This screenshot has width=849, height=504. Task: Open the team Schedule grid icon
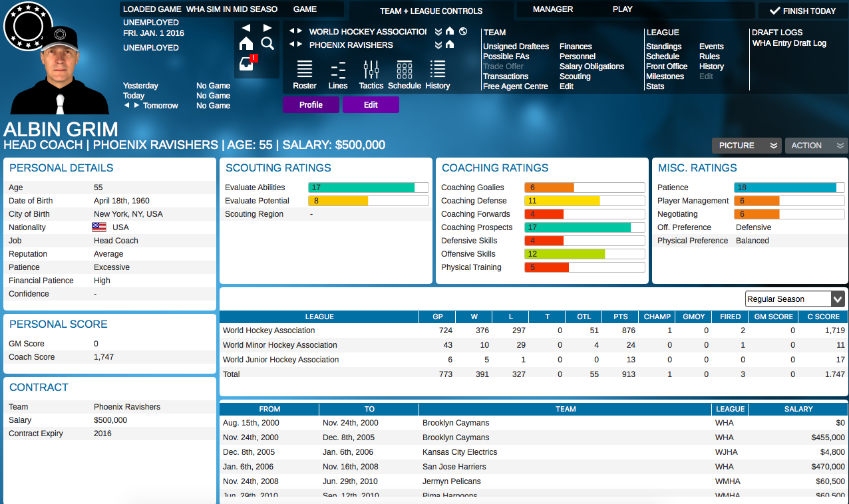click(x=405, y=69)
